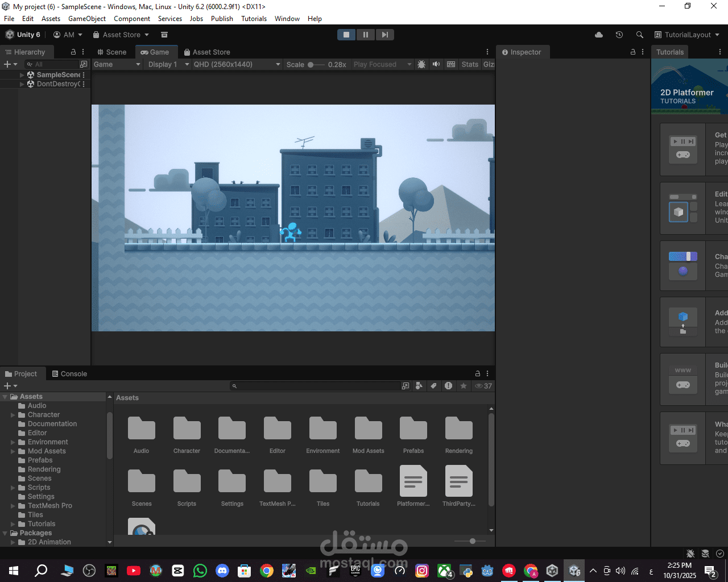This screenshot has width=728, height=582.
Task: Switch to the Asset Store tab
Action: 206,52
